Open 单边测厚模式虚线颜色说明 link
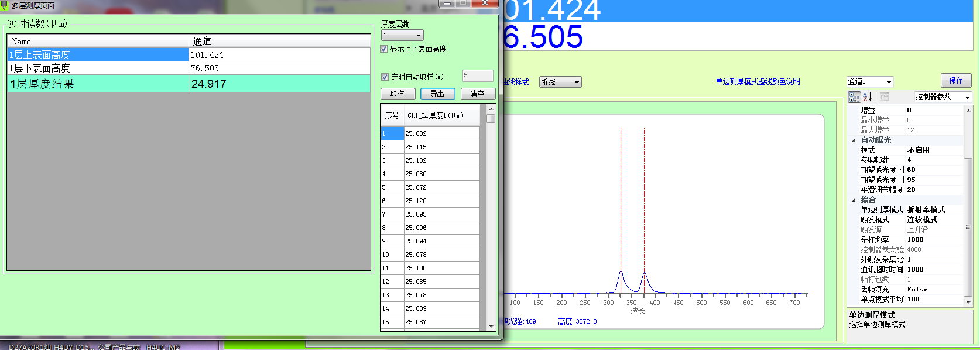980x350 pixels. [x=758, y=82]
